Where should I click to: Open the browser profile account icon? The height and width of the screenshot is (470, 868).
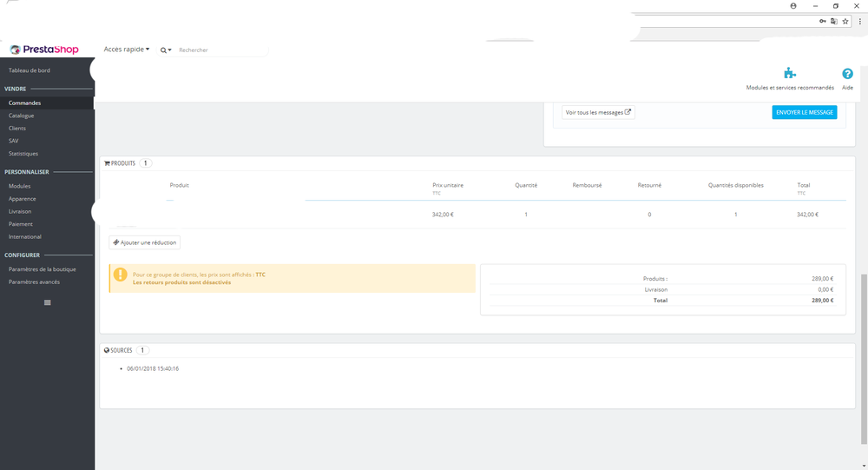(x=793, y=5)
